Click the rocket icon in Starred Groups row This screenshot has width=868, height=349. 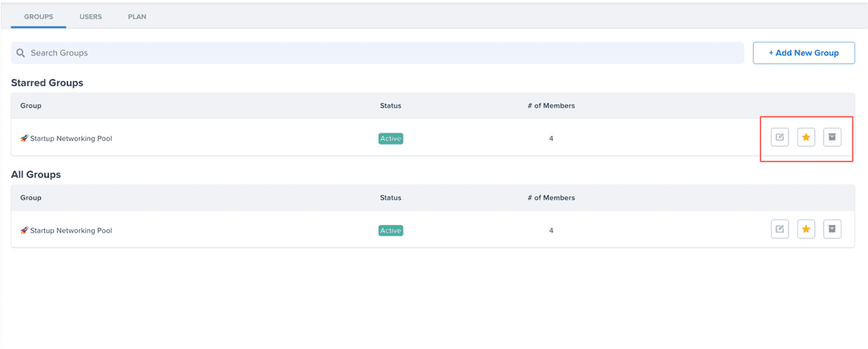coord(24,138)
